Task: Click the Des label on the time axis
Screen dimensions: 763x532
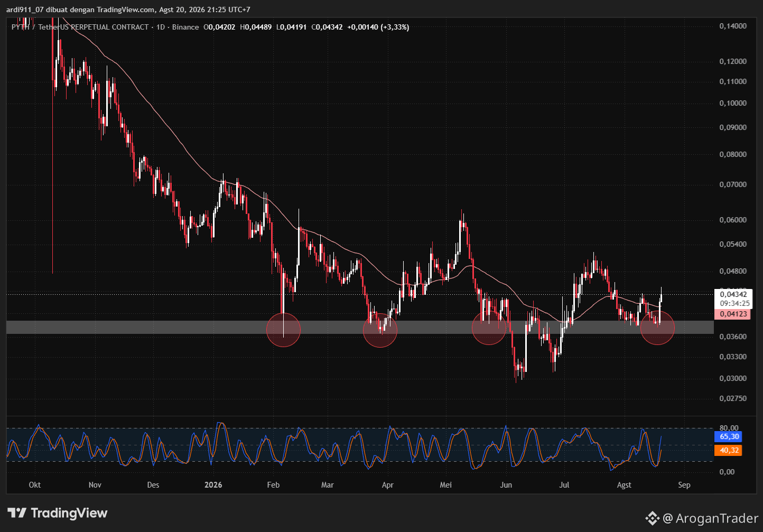Action: point(153,485)
